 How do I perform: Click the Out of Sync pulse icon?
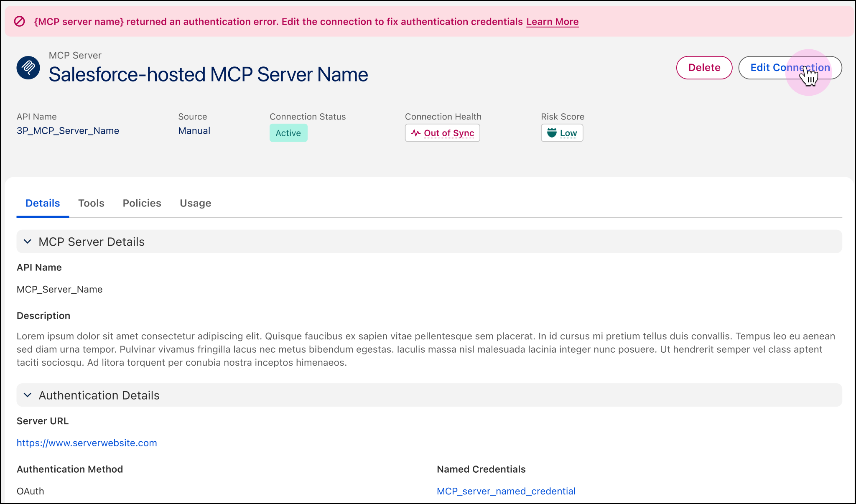[415, 133]
